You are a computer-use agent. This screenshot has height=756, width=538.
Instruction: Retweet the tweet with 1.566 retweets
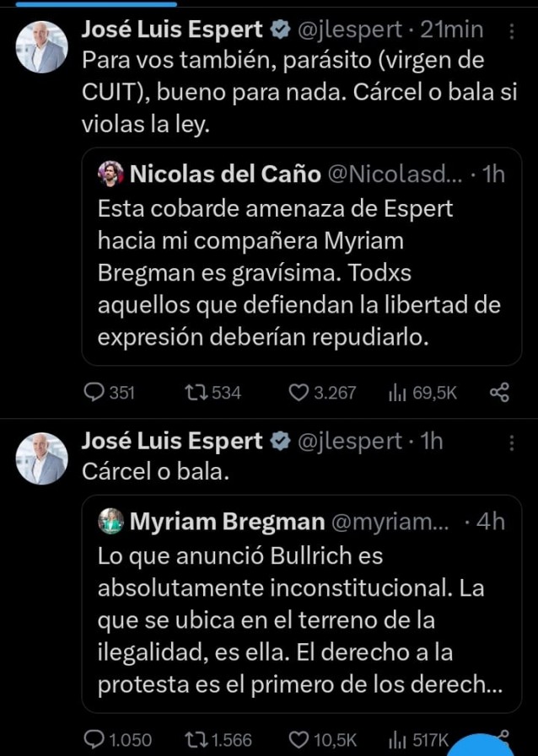pyautogui.click(x=194, y=740)
